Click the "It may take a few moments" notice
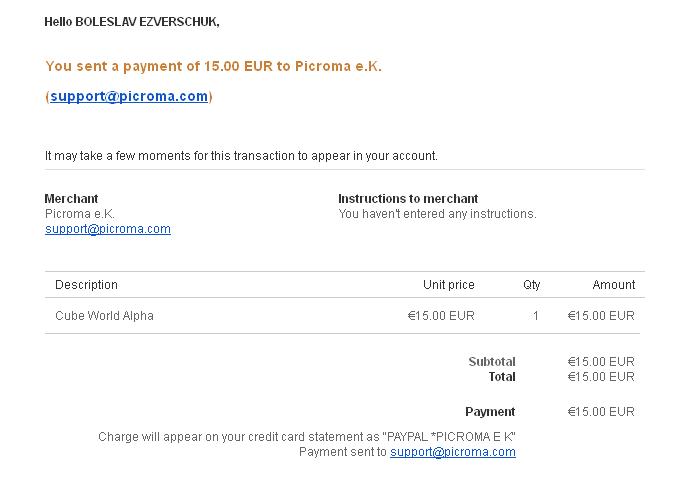The height and width of the screenshot is (483, 674). click(x=241, y=156)
